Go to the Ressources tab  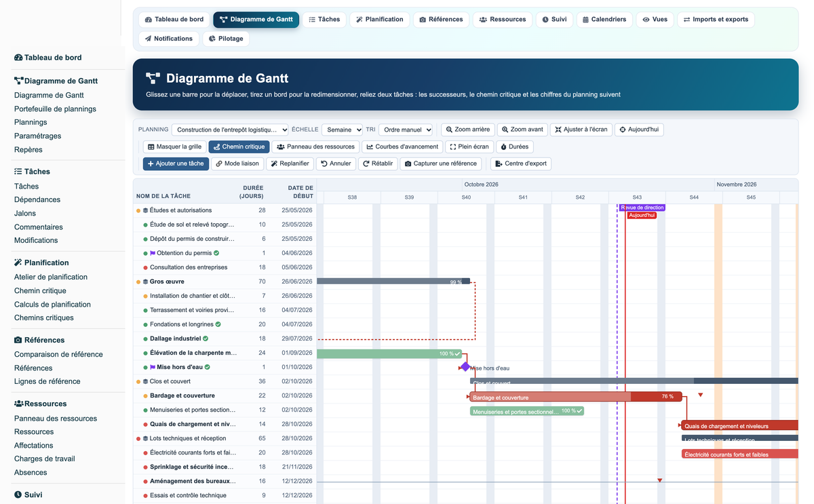tap(503, 20)
